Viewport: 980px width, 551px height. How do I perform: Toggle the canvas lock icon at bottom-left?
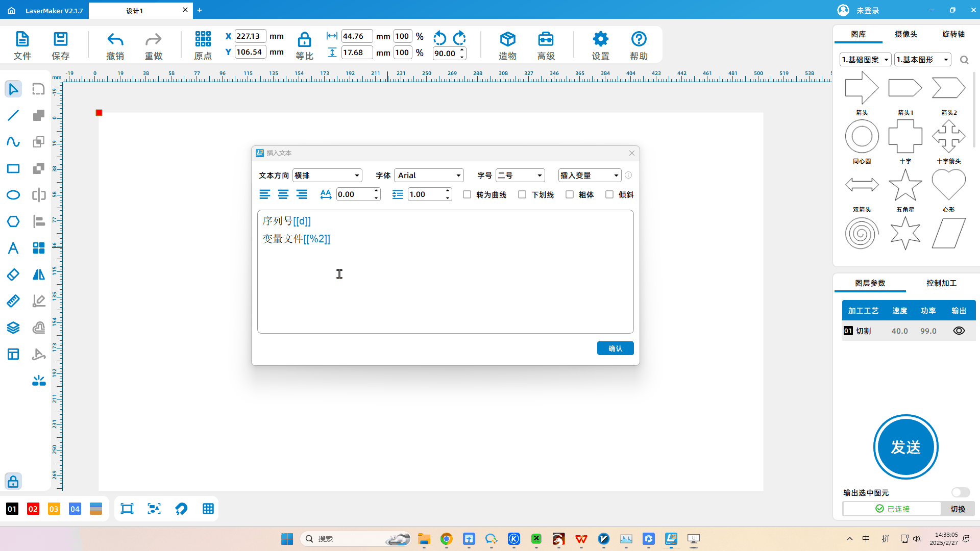coord(13,481)
